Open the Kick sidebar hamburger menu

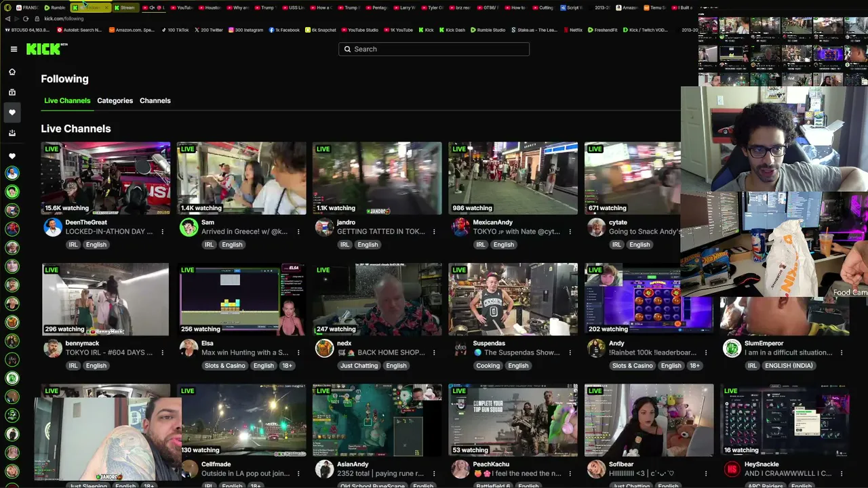coord(14,49)
